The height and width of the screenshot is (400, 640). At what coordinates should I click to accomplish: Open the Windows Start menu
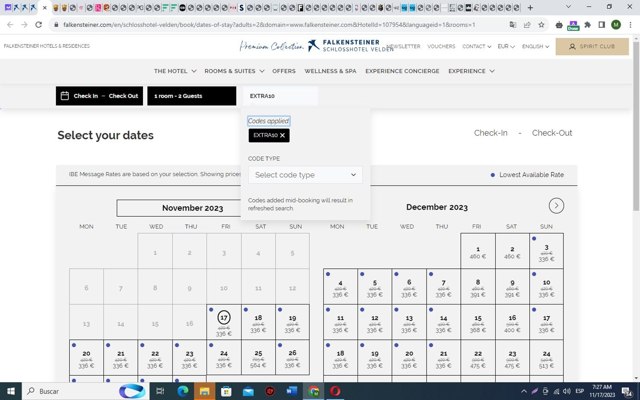(11, 391)
